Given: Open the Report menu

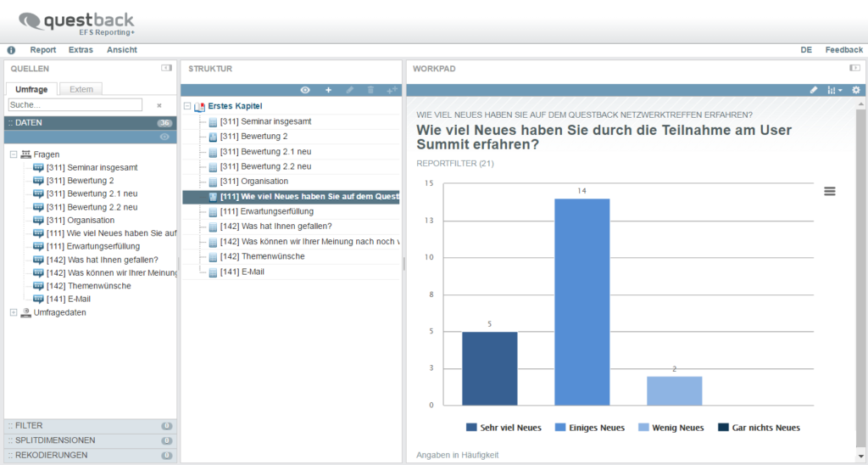Looking at the screenshot, I should (x=43, y=50).
